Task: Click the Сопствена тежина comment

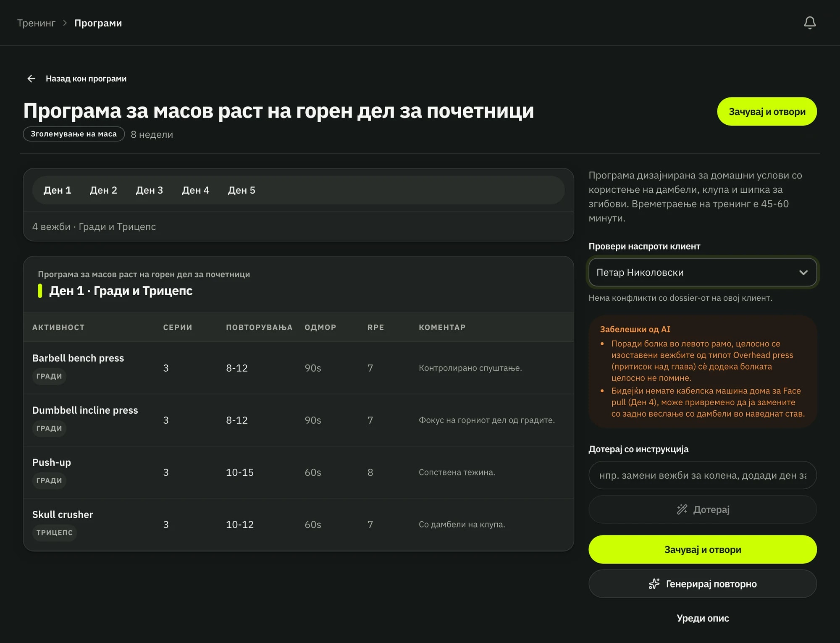Action: point(457,472)
